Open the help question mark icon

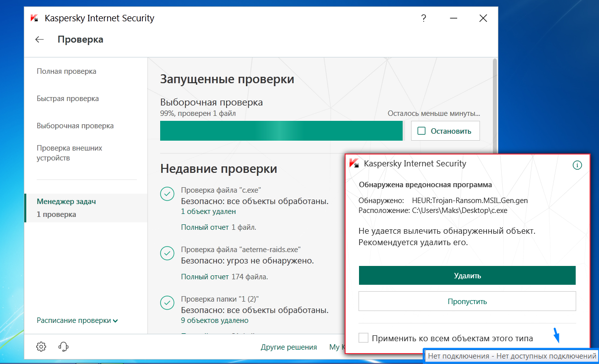click(423, 18)
